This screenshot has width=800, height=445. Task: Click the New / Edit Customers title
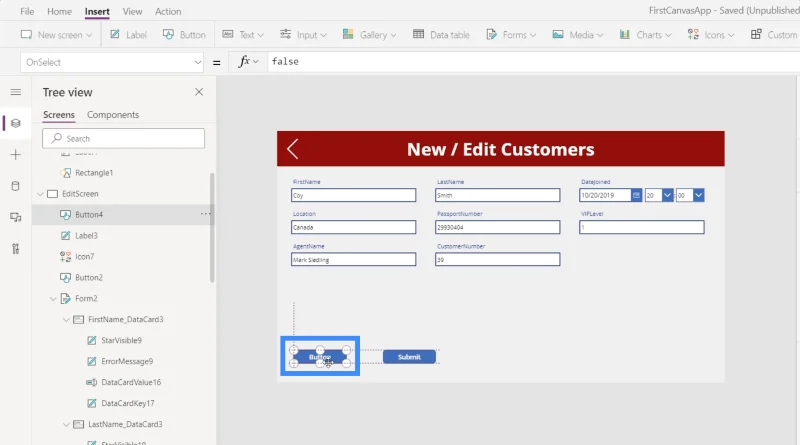pyautogui.click(x=501, y=149)
